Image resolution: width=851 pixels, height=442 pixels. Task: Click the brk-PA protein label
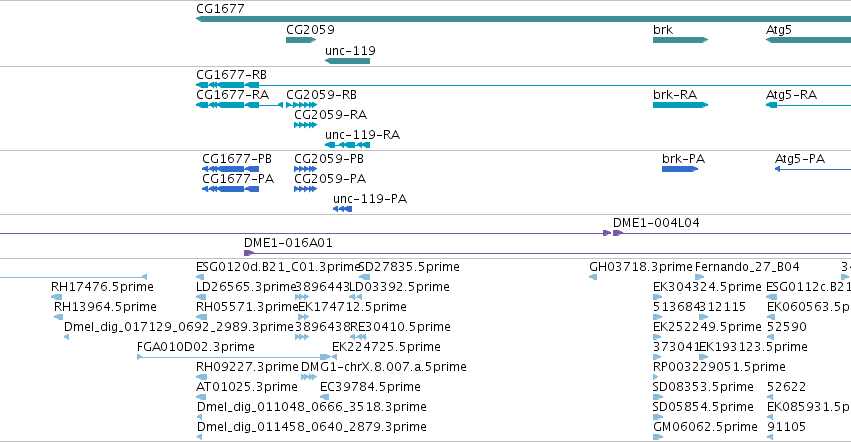coord(683,159)
